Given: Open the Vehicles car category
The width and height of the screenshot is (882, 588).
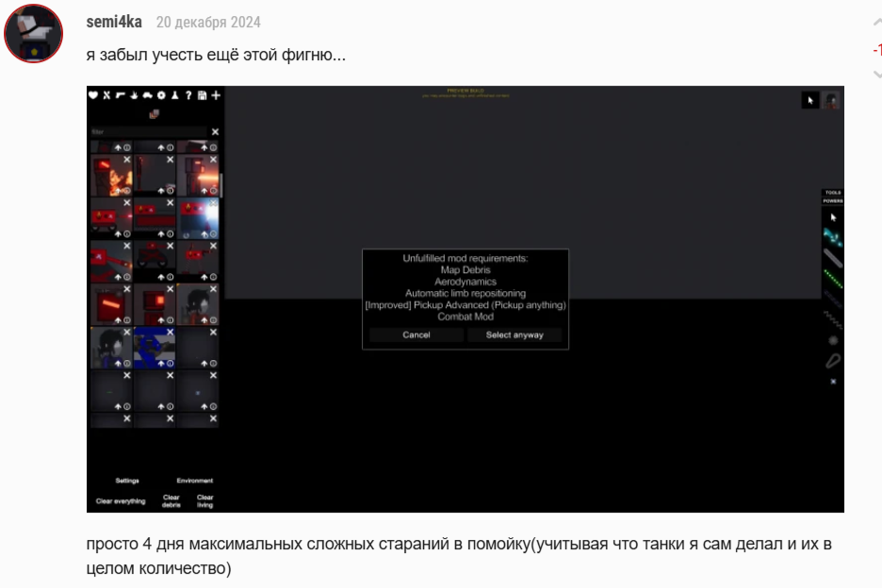Looking at the screenshot, I should (147, 95).
